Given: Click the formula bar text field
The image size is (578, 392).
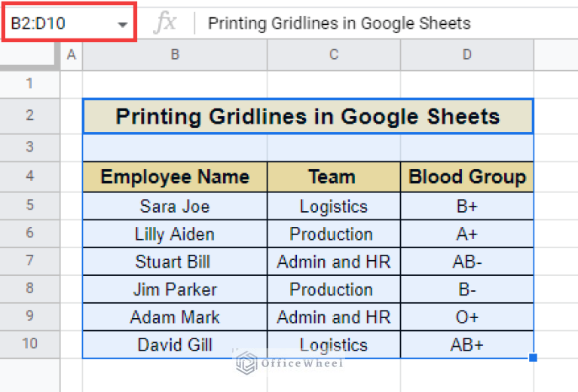Looking at the screenshot, I should pos(377,23).
